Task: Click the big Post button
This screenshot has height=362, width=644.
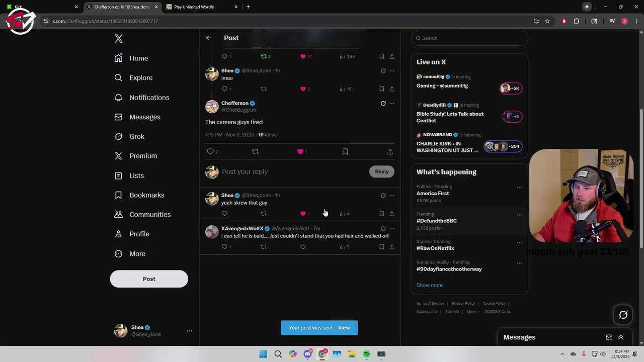Action: [149, 279]
